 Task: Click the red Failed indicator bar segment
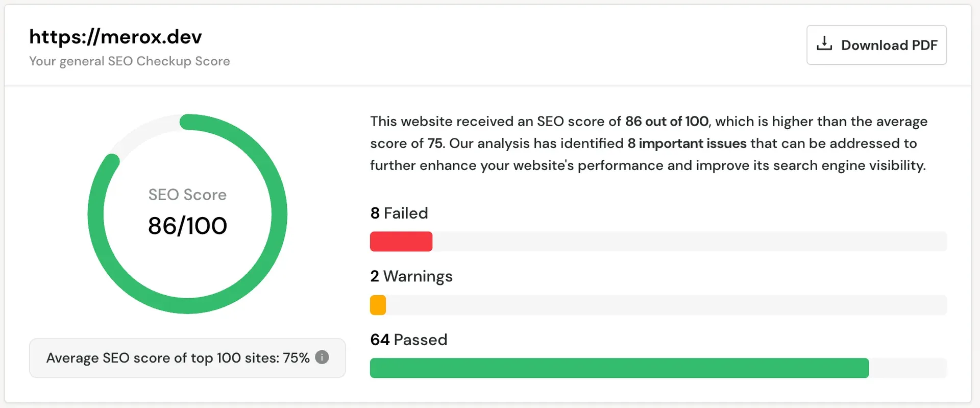(401, 241)
